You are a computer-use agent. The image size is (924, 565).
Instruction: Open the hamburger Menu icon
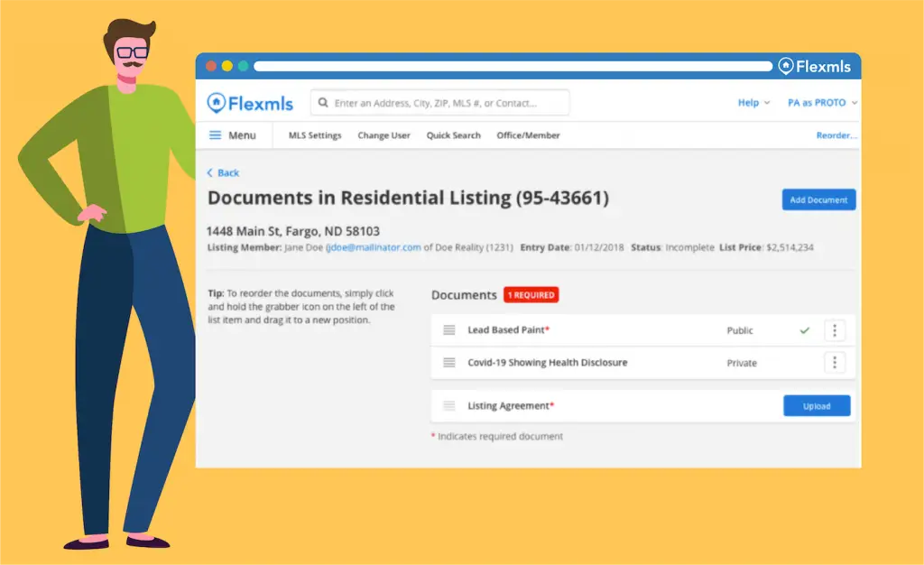(x=216, y=135)
